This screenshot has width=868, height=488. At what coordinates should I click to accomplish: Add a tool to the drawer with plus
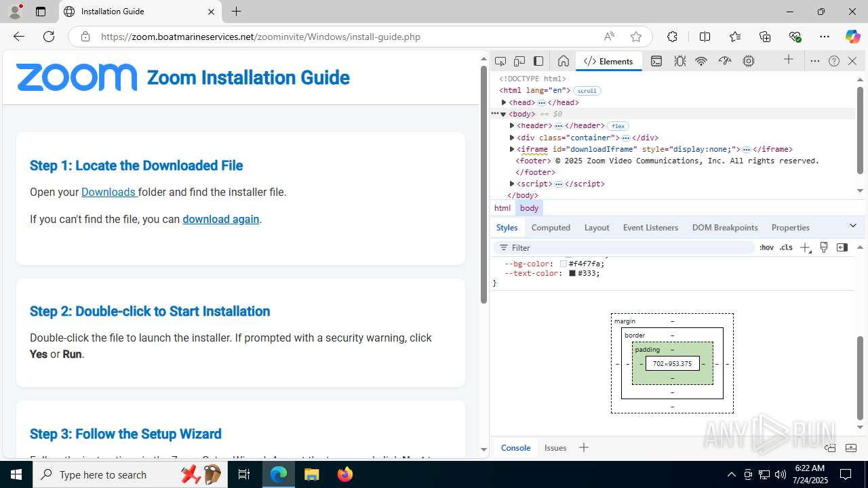[584, 447]
